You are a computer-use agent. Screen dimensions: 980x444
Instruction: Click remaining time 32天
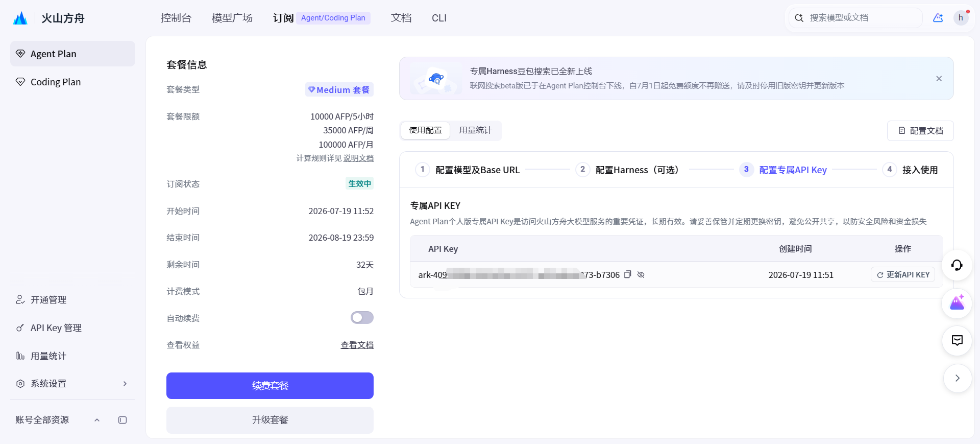[365, 265]
